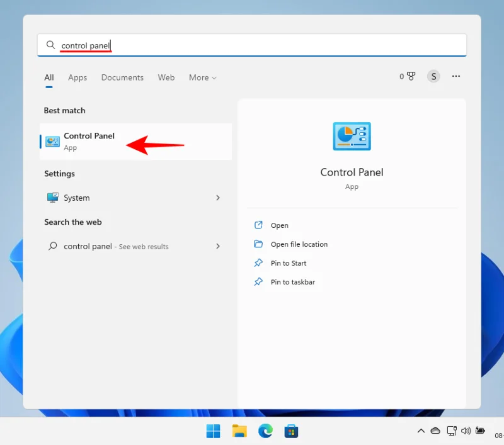Click the Control Panel title in preview pane
The width and height of the screenshot is (504, 445).
pyautogui.click(x=352, y=172)
